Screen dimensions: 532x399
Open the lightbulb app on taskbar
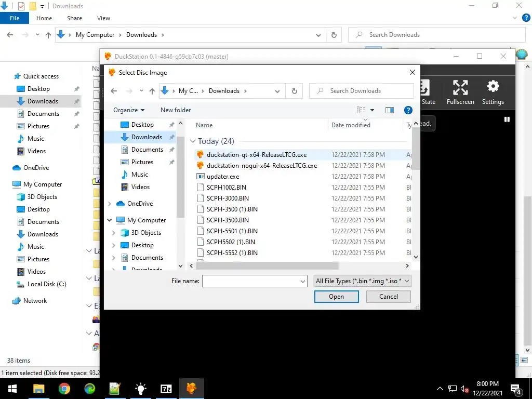(140, 389)
